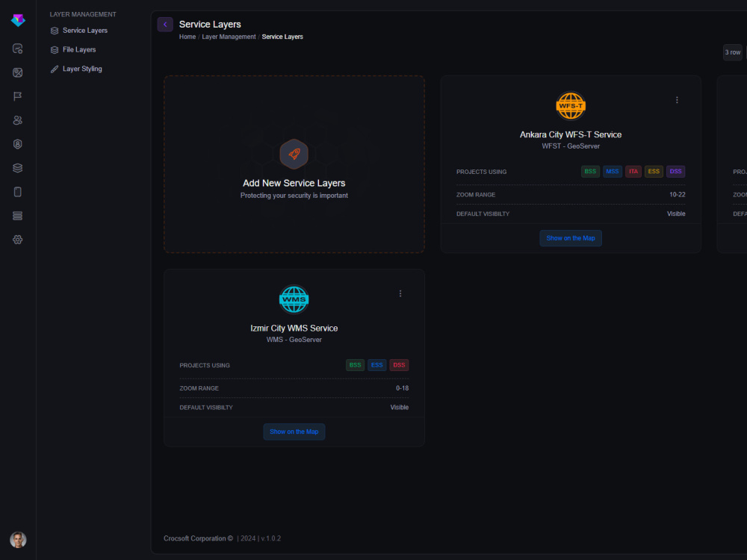Open the map image icon in sidebar
Viewport: 747px width, 560px height.
[18, 72]
